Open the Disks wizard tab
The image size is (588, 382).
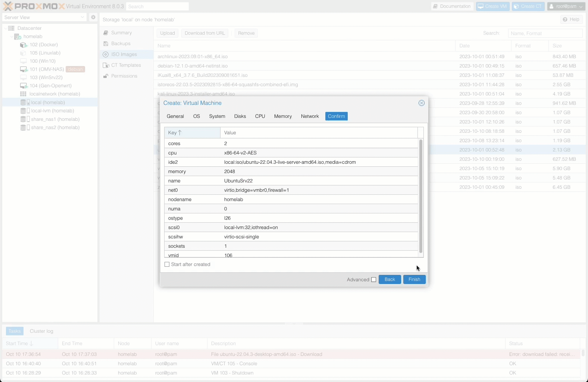coord(240,116)
